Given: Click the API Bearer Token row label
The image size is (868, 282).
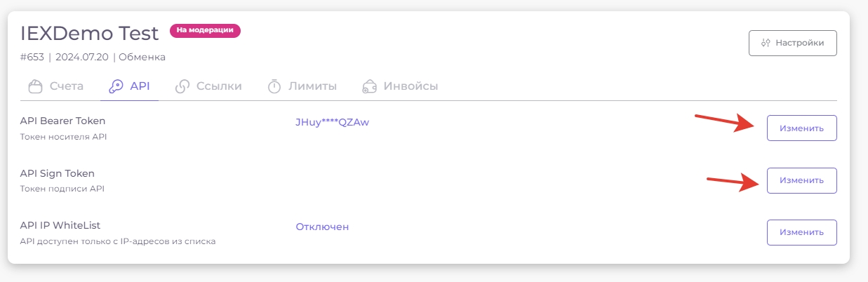Looking at the screenshot, I should coord(63,121).
